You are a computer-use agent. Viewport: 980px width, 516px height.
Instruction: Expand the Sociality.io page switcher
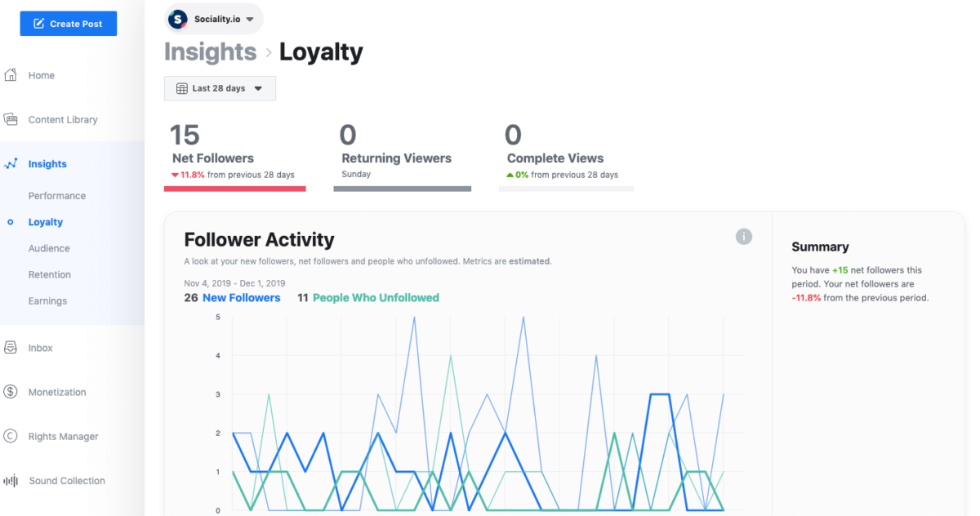[213, 18]
